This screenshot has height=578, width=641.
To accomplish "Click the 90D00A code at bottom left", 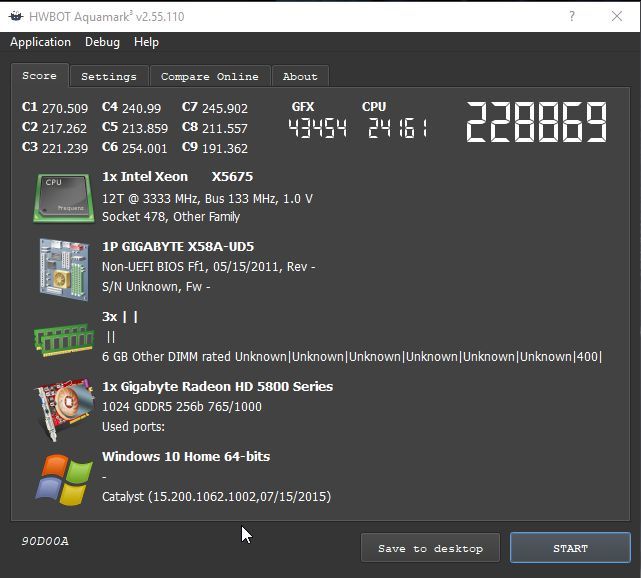I will point(45,541).
